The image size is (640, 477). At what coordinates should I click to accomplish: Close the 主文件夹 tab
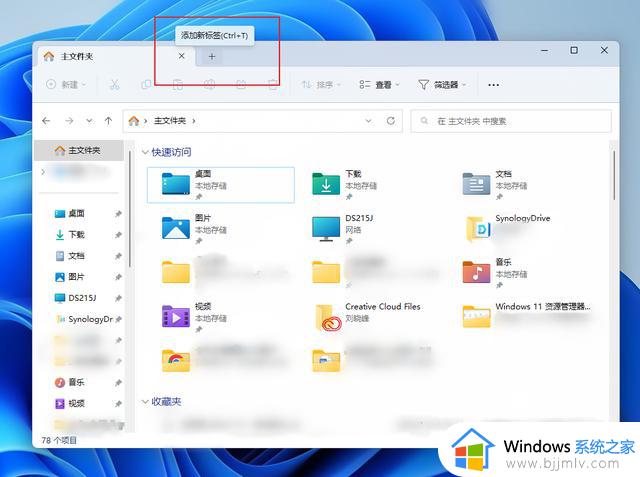[182, 56]
